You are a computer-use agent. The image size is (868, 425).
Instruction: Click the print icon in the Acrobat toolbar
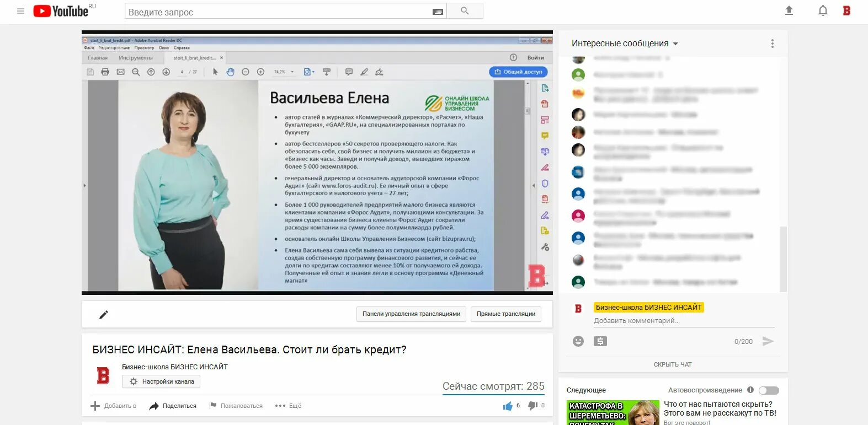click(x=105, y=72)
